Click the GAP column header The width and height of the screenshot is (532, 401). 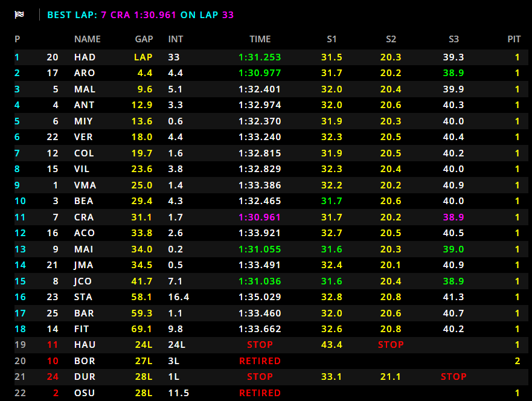tap(144, 39)
